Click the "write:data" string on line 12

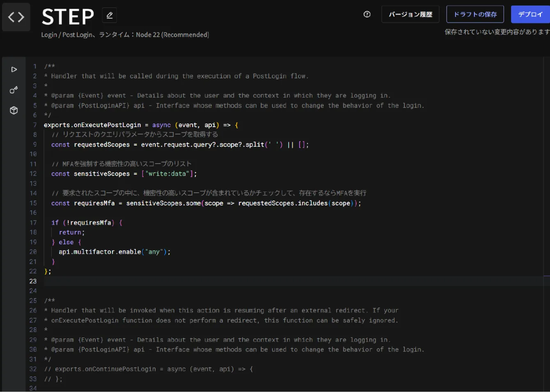click(167, 174)
